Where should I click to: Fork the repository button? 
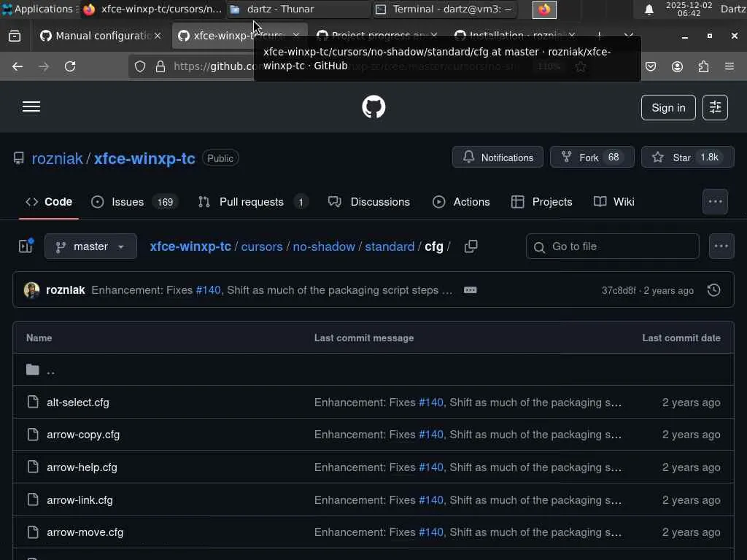pos(592,157)
